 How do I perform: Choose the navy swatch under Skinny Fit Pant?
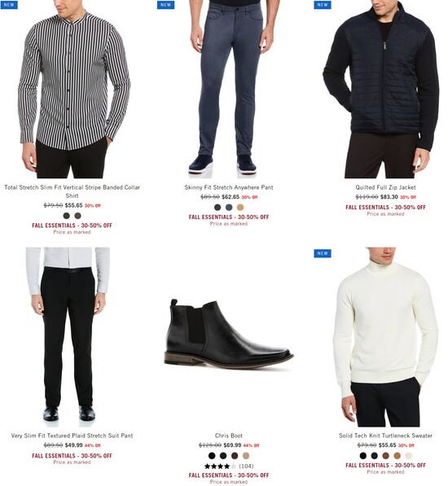(229, 208)
